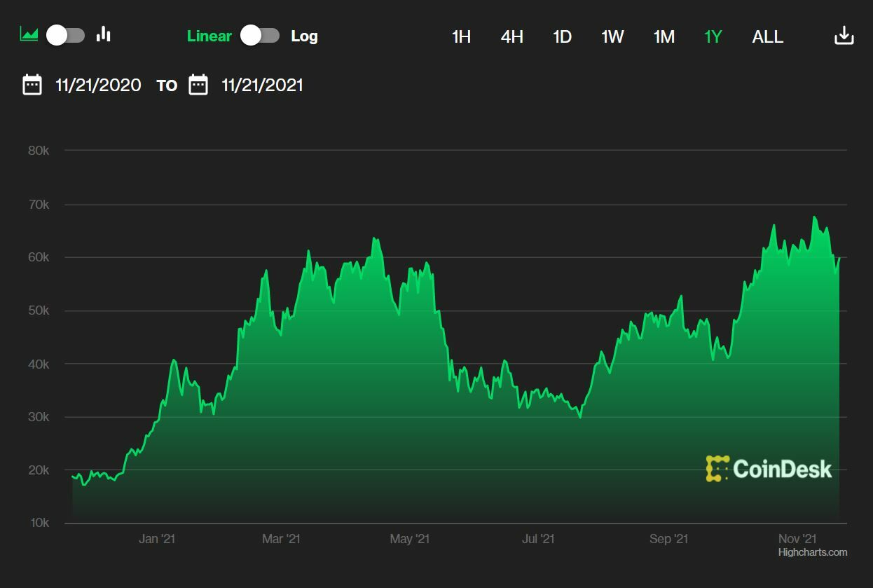Choose the 1D time range
Viewport: 873px width, 588px height.
pos(562,37)
